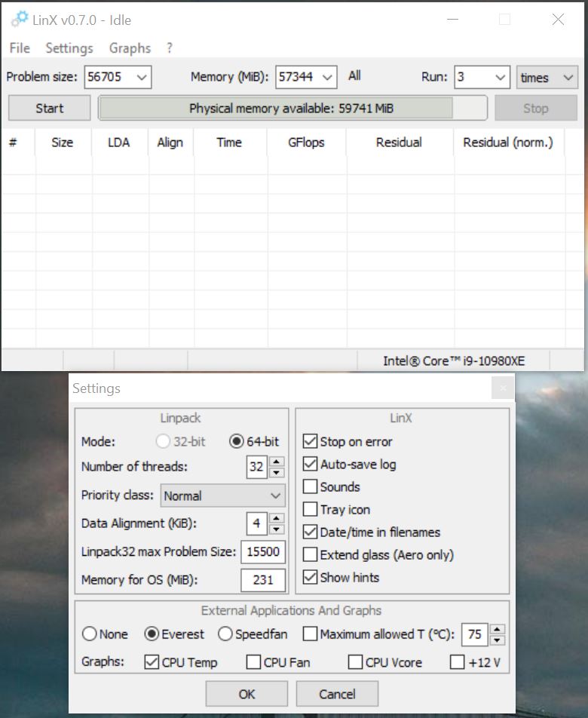Enable the Tray icon checkbox
The width and height of the screenshot is (588, 718).
[311, 509]
